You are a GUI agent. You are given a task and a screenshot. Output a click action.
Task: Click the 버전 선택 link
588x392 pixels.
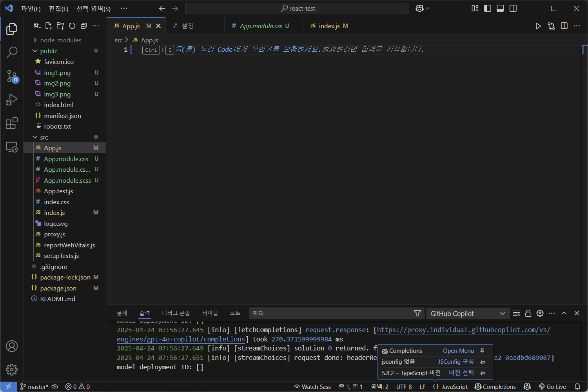[x=461, y=373]
